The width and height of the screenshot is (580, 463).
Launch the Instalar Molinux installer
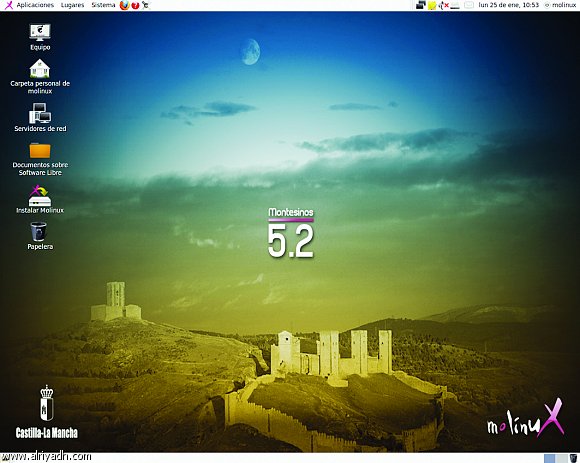click(x=40, y=199)
